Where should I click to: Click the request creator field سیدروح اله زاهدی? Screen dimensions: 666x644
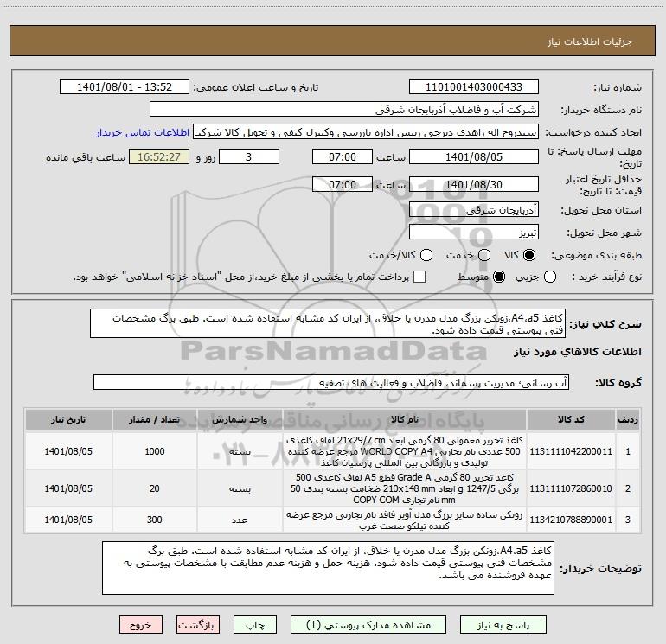point(366,132)
